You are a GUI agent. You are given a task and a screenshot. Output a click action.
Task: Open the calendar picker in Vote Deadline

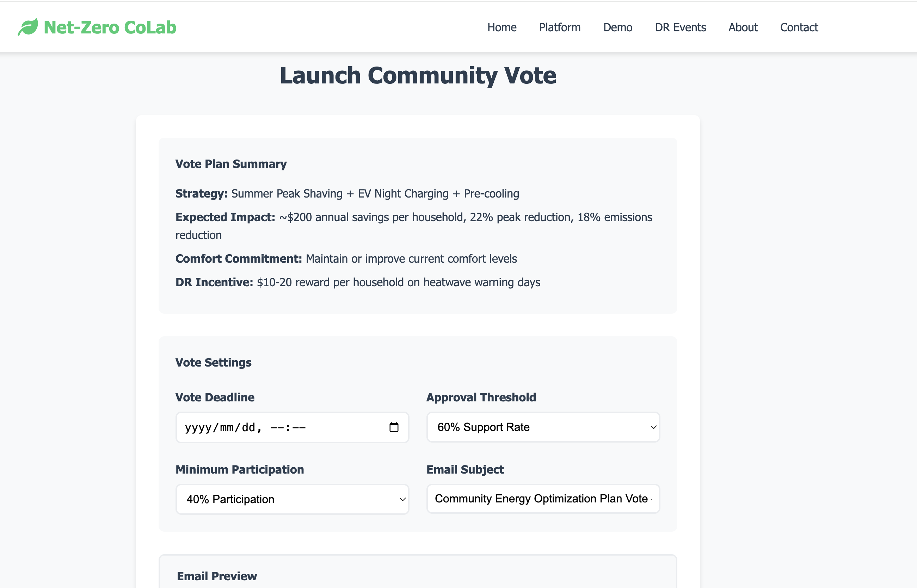tap(394, 427)
